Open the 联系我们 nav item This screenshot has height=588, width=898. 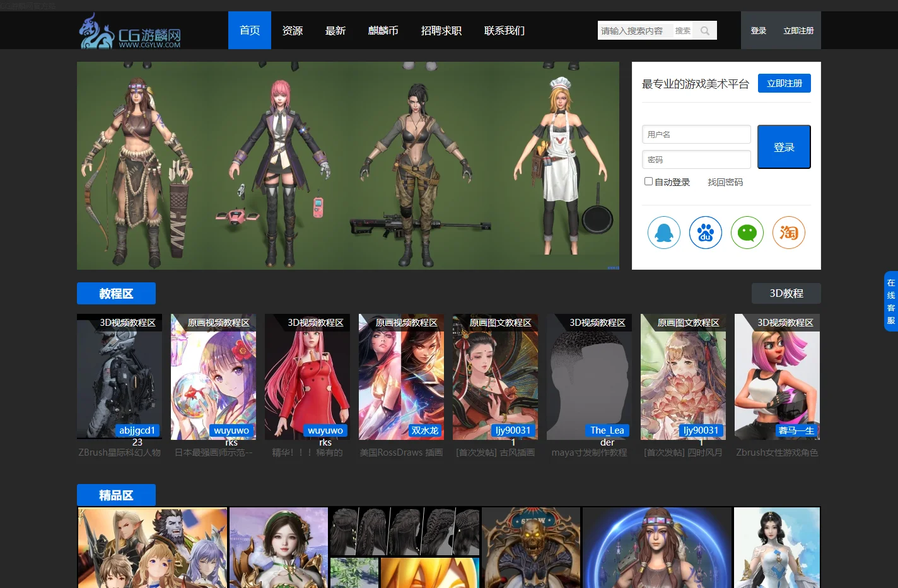click(x=504, y=30)
